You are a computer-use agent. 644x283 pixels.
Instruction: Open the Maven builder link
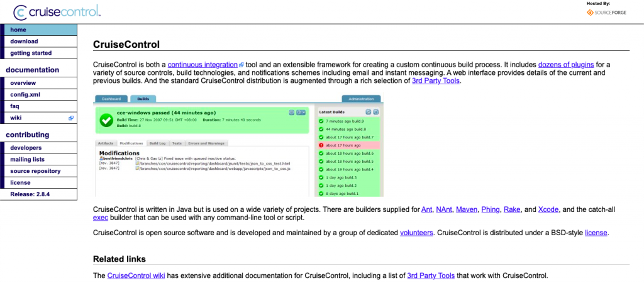pos(467,209)
